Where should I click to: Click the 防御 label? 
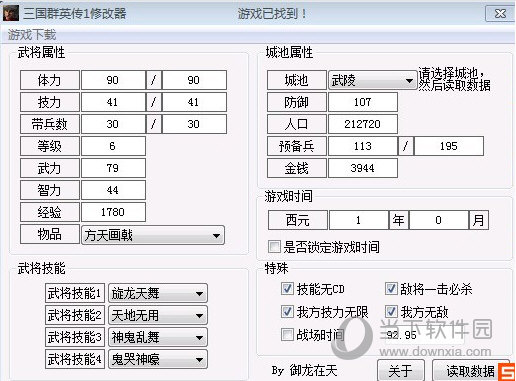tap(297, 102)
